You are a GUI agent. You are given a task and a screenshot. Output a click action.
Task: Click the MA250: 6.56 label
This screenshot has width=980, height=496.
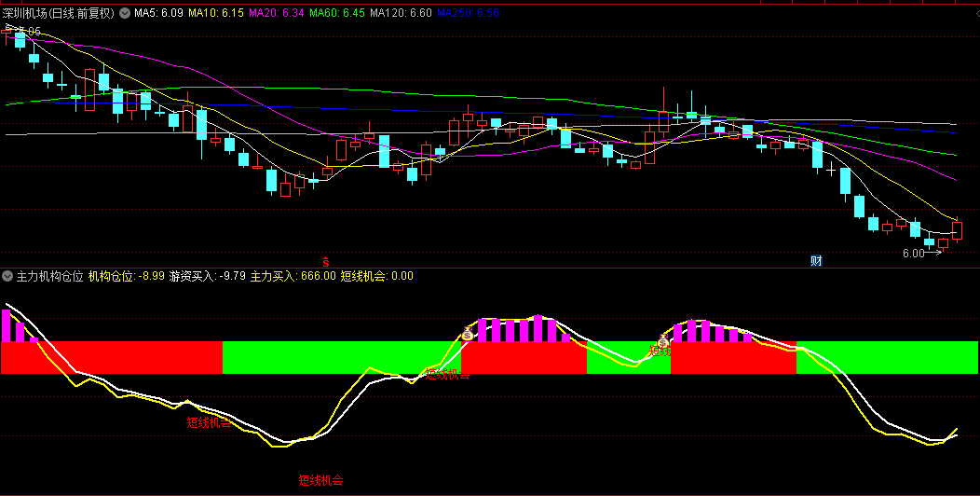click(468, 13)
